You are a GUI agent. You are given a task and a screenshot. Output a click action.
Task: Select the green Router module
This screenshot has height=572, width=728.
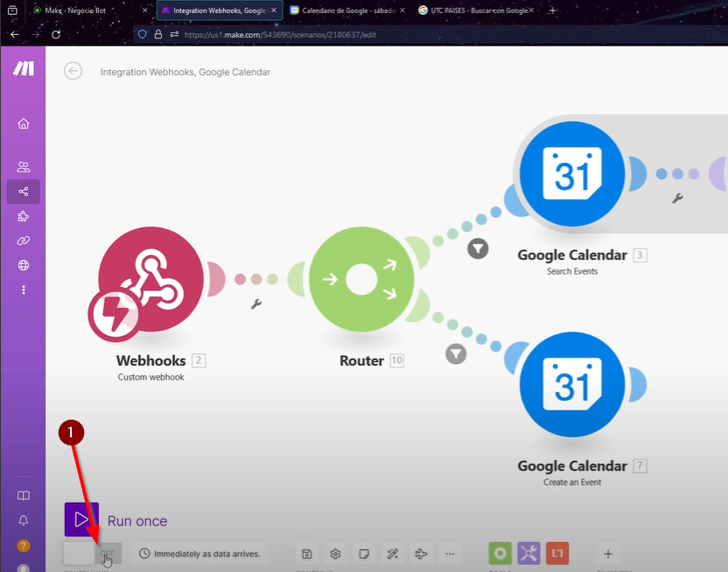(361, 279)
